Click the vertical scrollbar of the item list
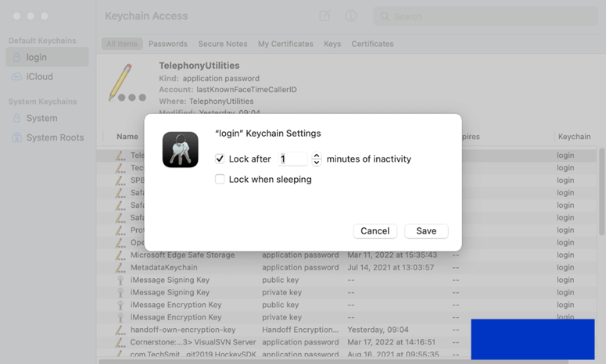 (x=601, y=192)
